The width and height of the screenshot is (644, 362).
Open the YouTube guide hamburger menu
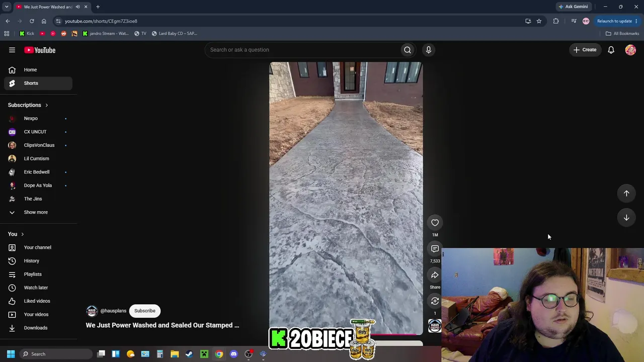point(12,50)
